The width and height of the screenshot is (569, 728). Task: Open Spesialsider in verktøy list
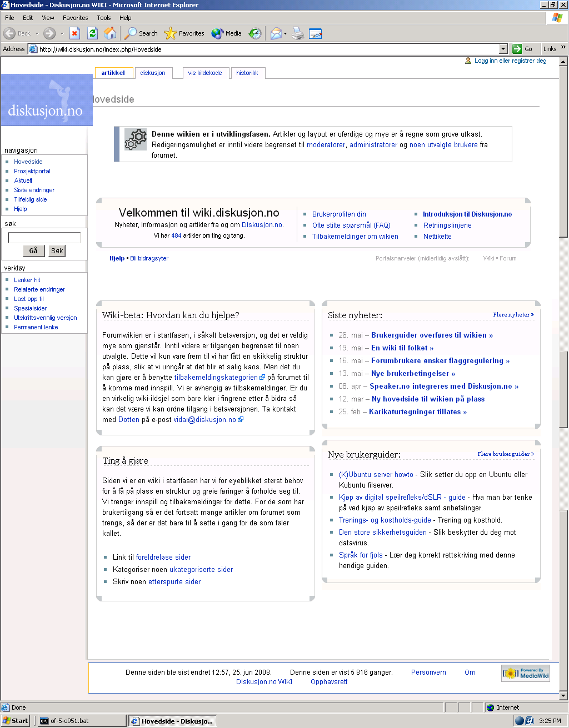point(31,308)
